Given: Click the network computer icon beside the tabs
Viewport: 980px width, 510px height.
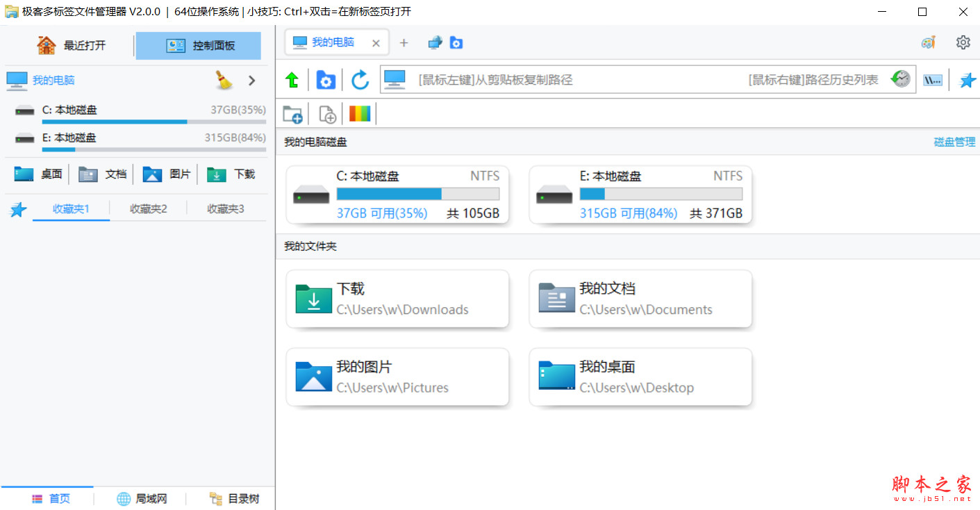Looking at the screenshot, I should tap(435, 42).
